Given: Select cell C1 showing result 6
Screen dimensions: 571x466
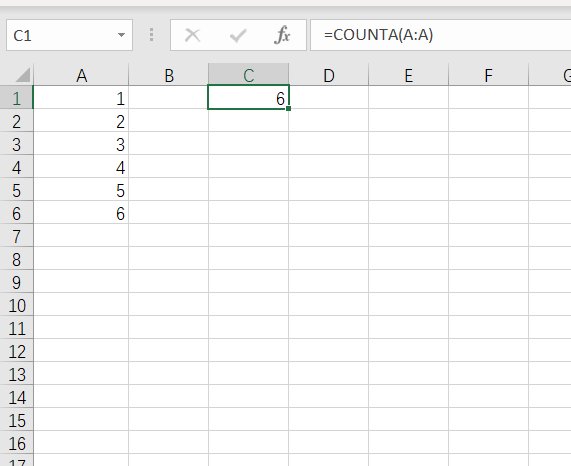Looking at the screenshot, I should click(x=248, y=97).
